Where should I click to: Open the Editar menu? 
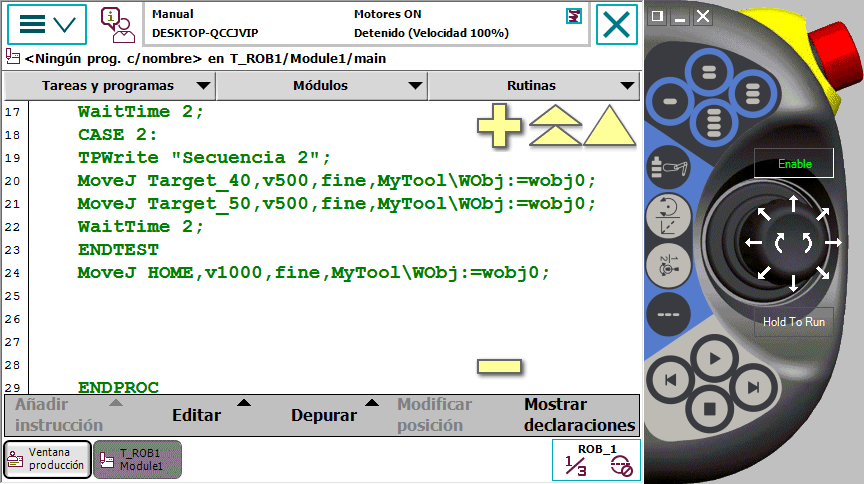(196, 415)
